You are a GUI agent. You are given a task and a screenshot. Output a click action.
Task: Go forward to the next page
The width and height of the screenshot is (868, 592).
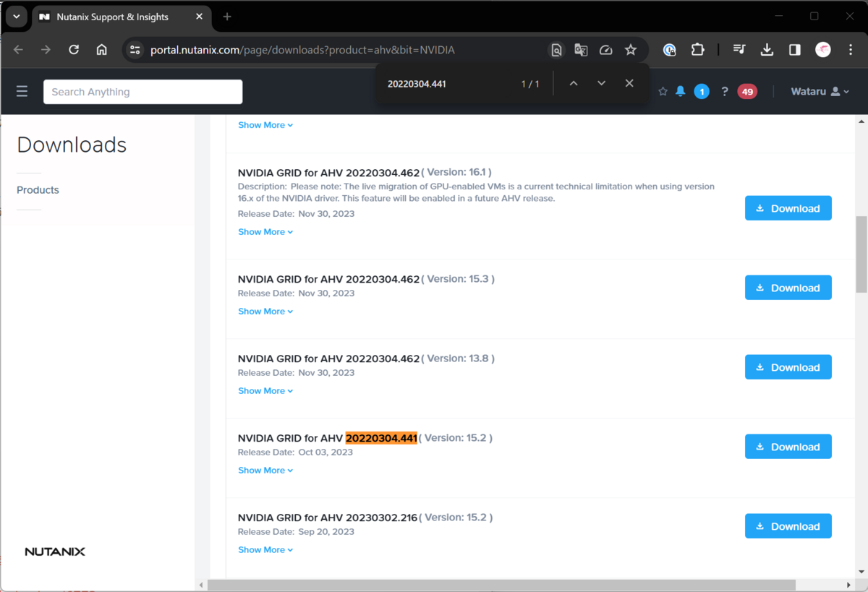point(46,50)
